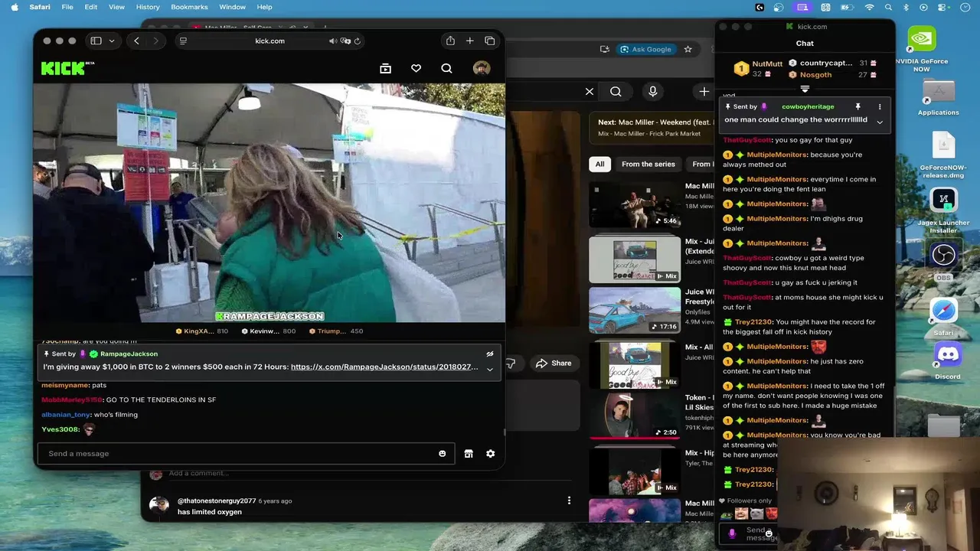
Task: Bookmark star icon in background Safari toolbar
Action: pos(688,49)
